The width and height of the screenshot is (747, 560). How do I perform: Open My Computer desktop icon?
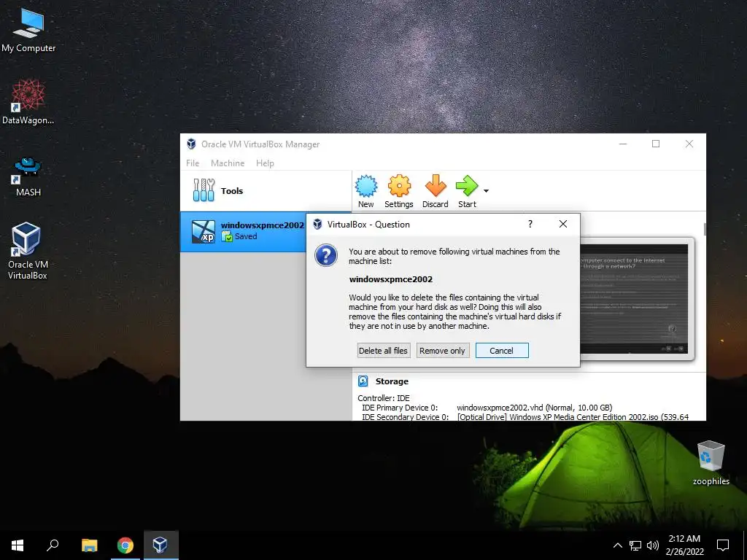tap(28, 31)
